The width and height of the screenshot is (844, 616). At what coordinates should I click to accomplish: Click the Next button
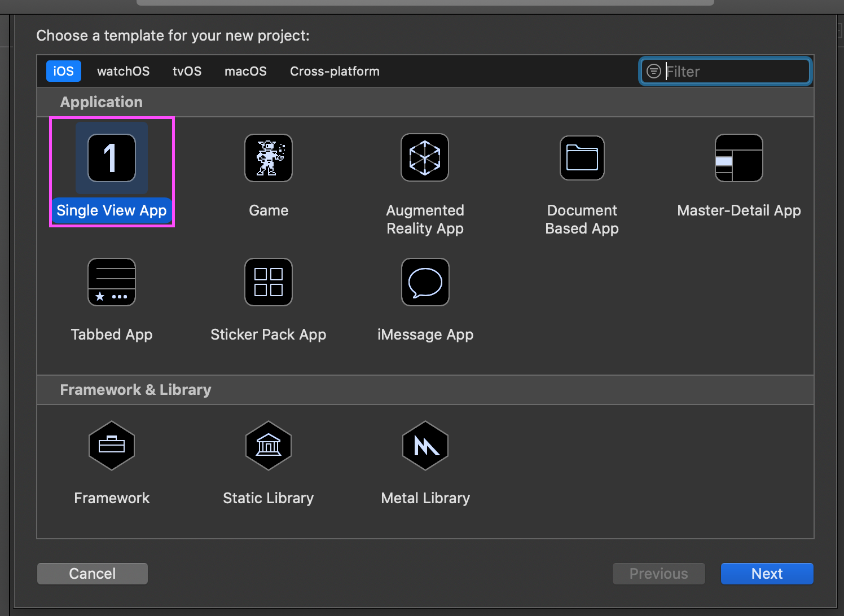tap(767, 574)
